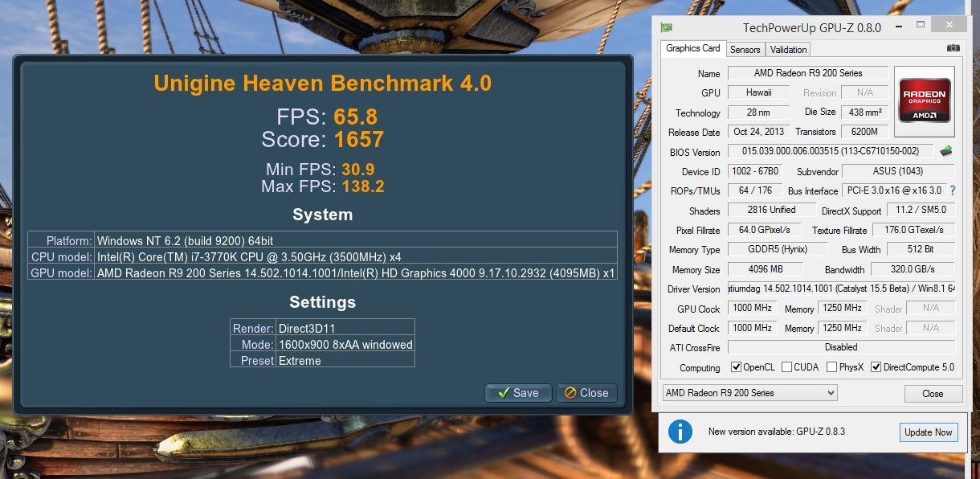
Task: Click the Bus Interface question mark icon
Action: click(x=953, y=191)
